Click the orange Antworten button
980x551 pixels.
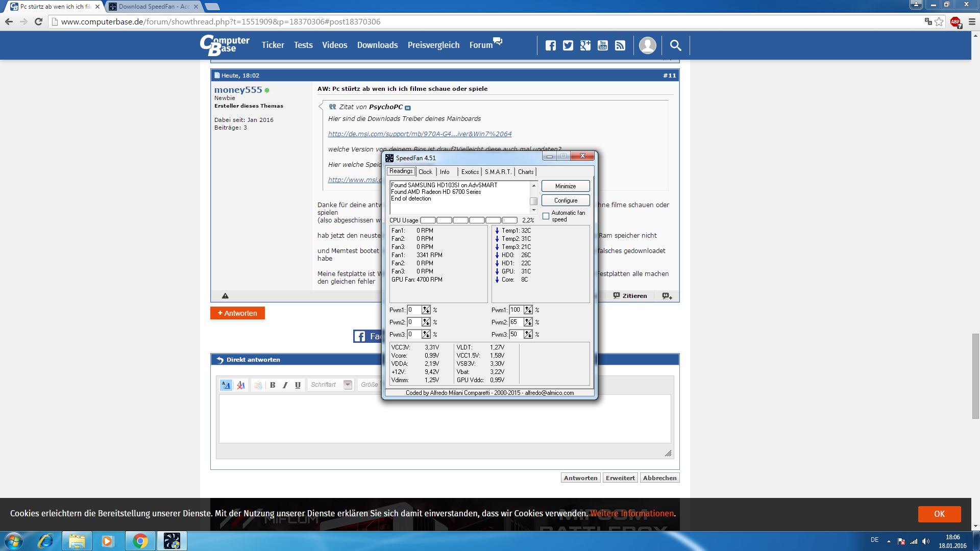(237, 313)
